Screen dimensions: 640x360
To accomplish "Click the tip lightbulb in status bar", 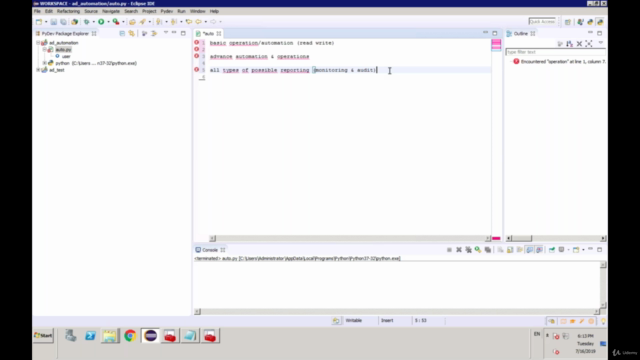I will [x=603, y=321].
